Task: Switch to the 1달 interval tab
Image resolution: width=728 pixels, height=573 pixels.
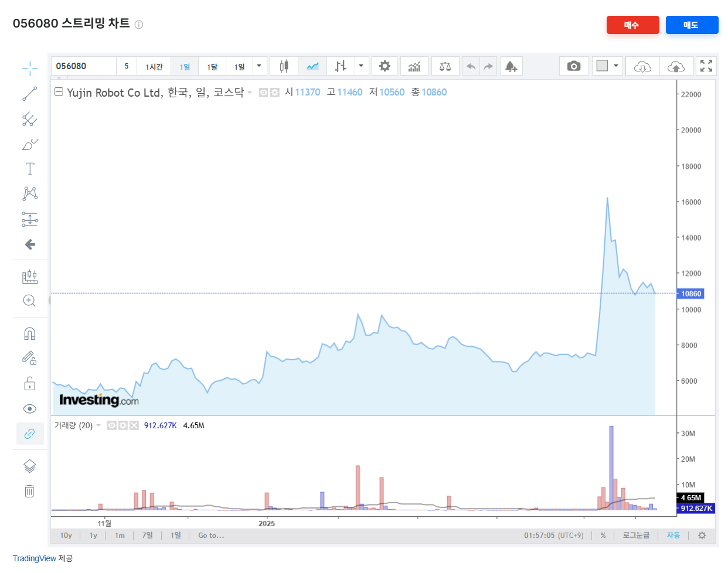Action: [212, 66]
